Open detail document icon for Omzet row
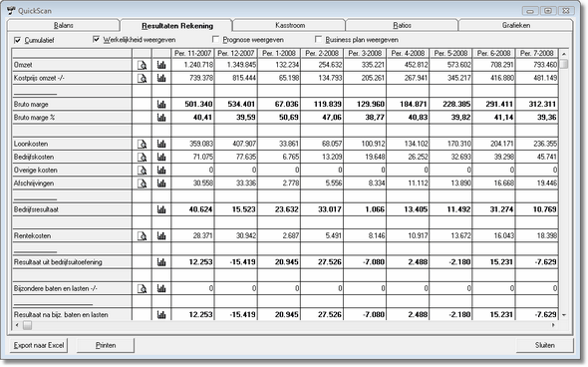Image resolution: width=588 pixels, height=367 pixels. [x=142, y=65]
